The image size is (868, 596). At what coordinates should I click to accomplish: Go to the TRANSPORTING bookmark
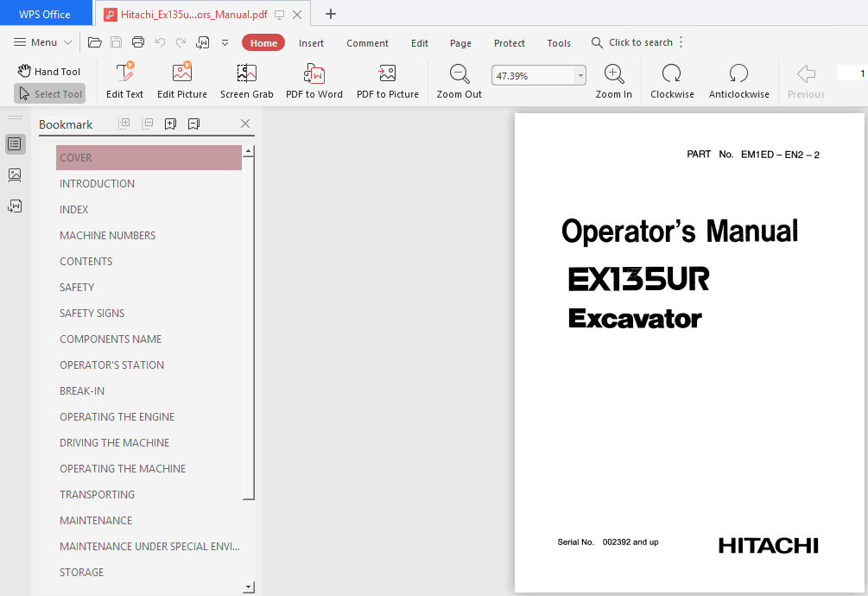97,495
